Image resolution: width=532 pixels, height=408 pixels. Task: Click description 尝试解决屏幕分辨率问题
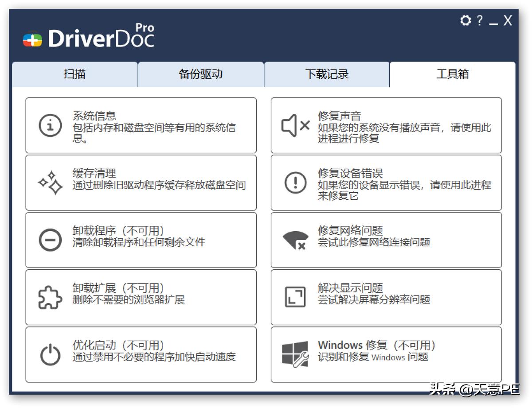tap(374, 300)
